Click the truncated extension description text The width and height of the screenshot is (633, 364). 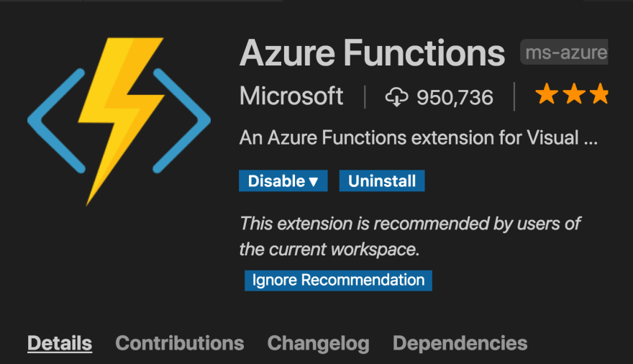pyautogui.click(x=418, y=137)
